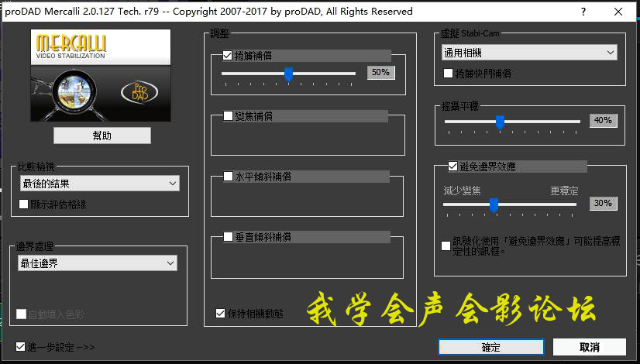Open the 虛擬 Stabi-Cam dropdown 通用相機

pos(529,53)
